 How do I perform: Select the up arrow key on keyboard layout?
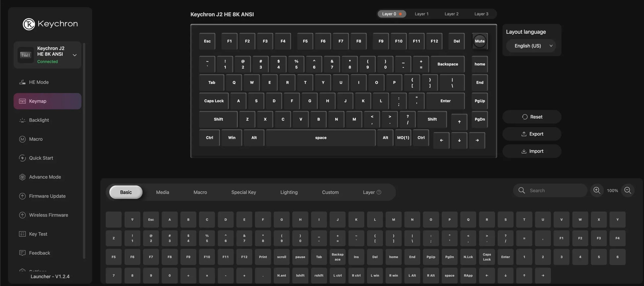[459, 122]
